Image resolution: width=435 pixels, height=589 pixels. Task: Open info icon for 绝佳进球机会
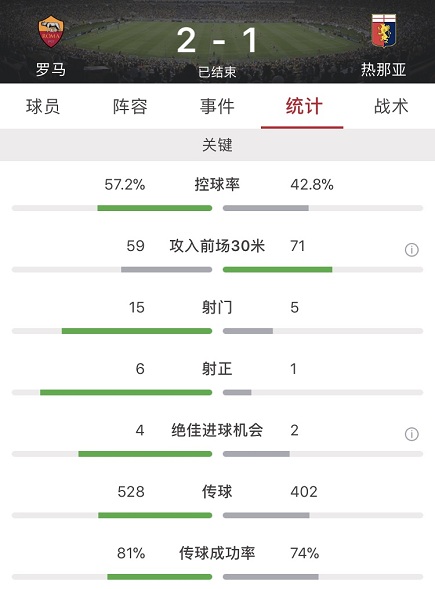pyautogui.click(x=411, y=434)
